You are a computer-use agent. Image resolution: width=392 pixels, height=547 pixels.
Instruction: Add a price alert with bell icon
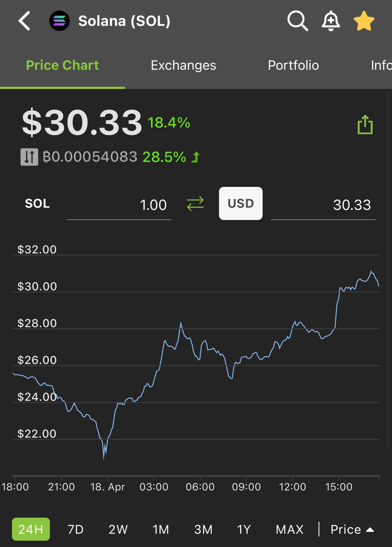click(331, 21)
